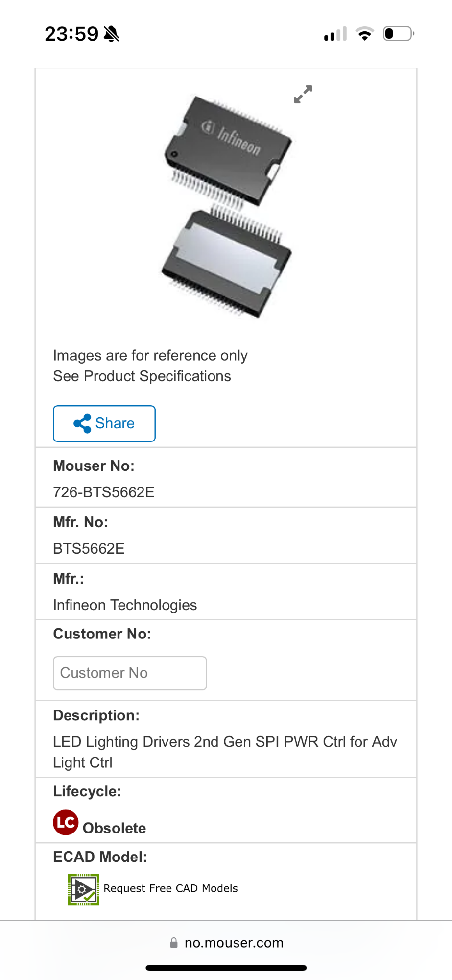Select the Mfr. No BTS5662E text

click(89, 548)
